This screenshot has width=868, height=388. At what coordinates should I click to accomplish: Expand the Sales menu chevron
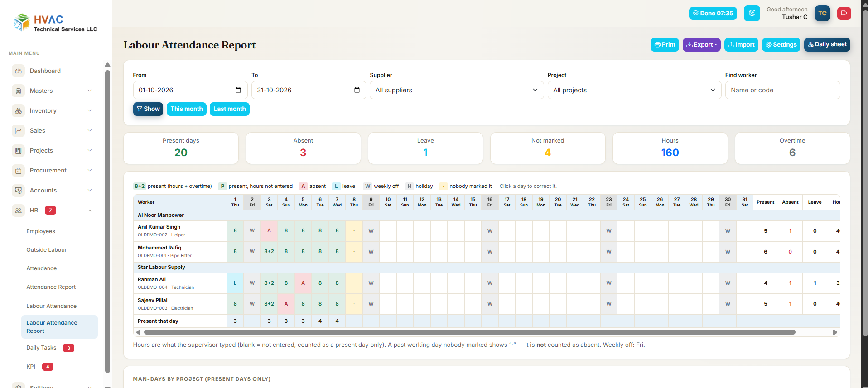pyautogui.click(x=90, y=131)
